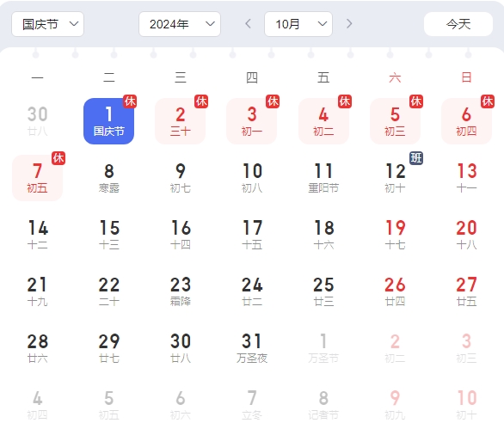
Task: Select October 3 初一
Action: [x=252, y=121]
